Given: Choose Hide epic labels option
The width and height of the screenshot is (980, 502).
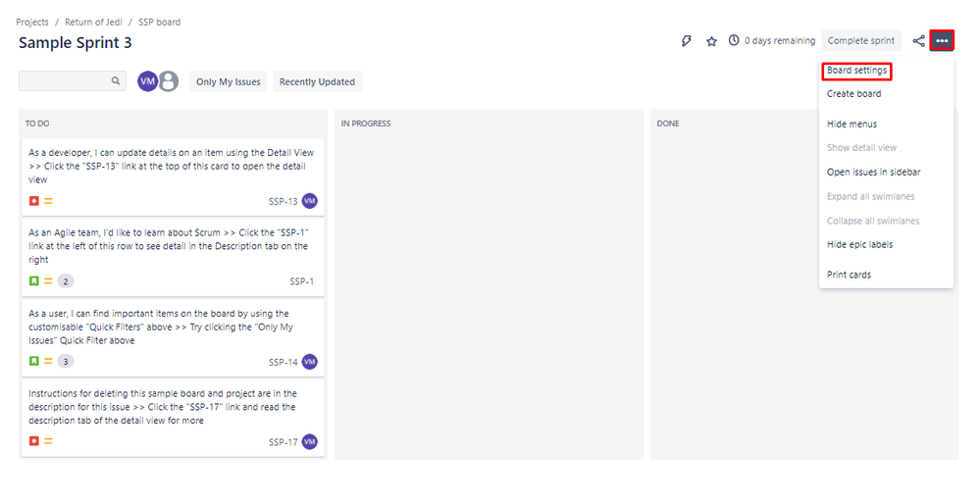Looking at the screenshot, I should (860, 245).
